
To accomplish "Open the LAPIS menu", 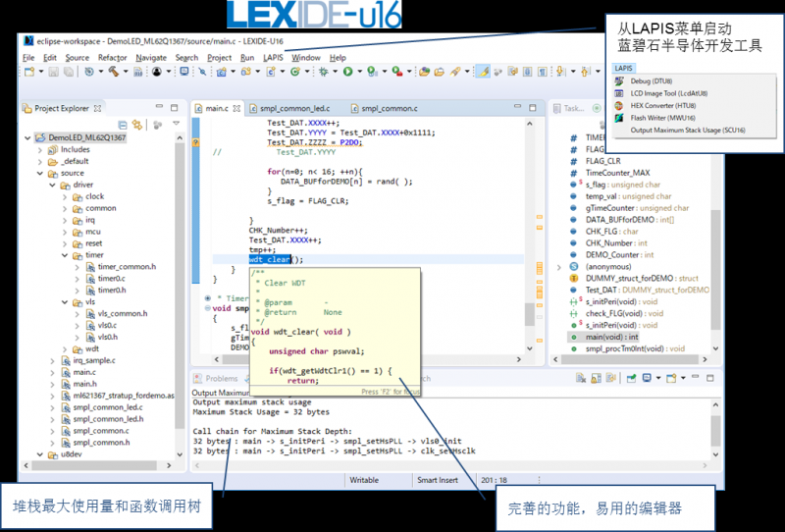I will tap(273, 58).
